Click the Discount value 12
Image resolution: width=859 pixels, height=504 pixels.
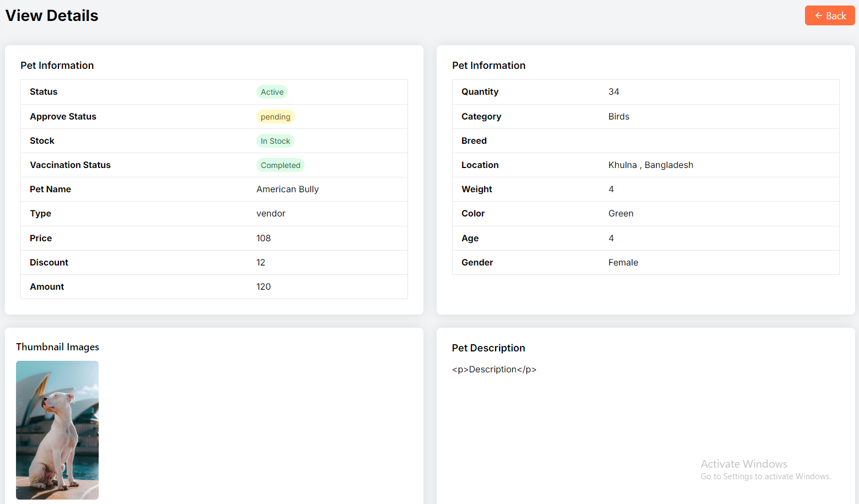point(261,263)
